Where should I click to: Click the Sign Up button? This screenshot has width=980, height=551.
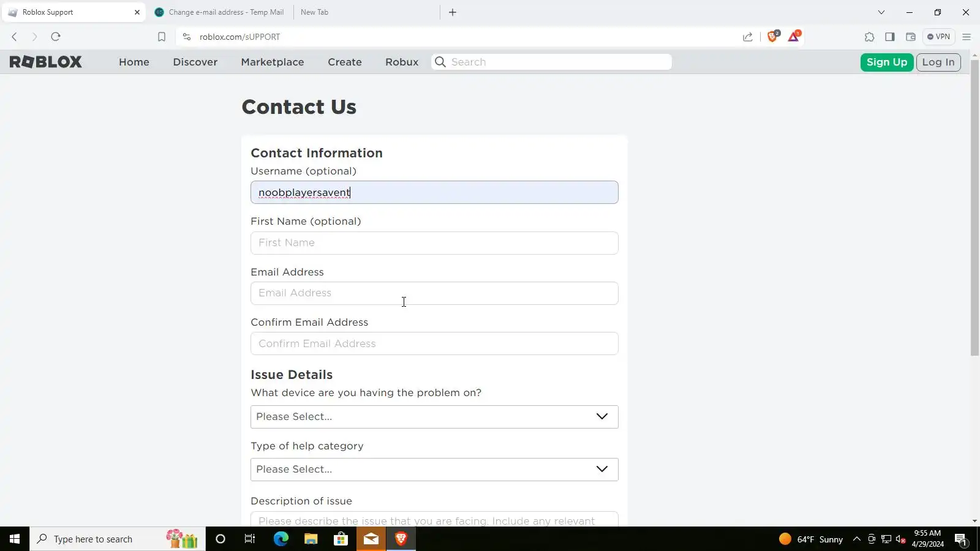[x=887, y=62]
